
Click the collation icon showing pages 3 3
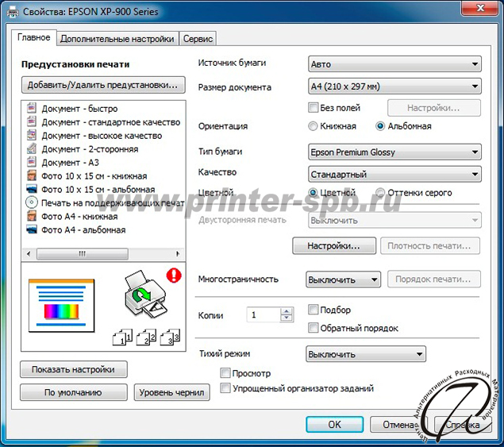click(170, 337)
